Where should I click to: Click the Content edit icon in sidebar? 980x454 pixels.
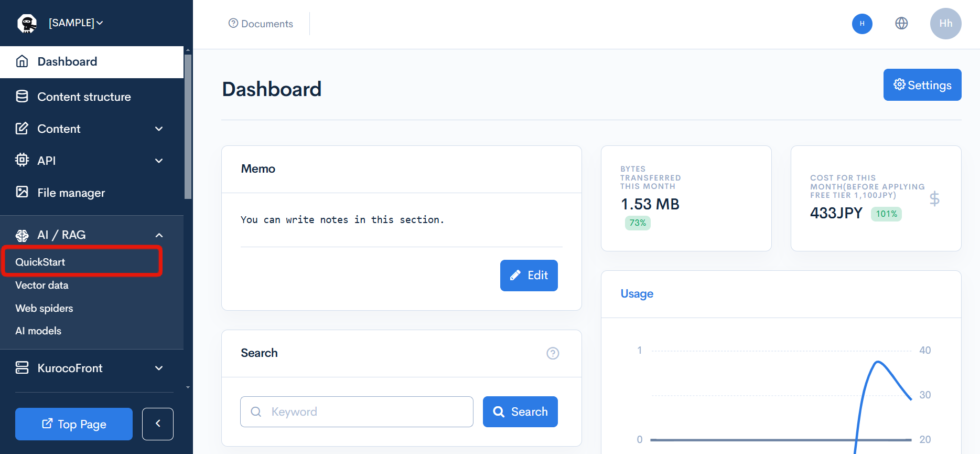pyautogui.click(x=21, y=128)
